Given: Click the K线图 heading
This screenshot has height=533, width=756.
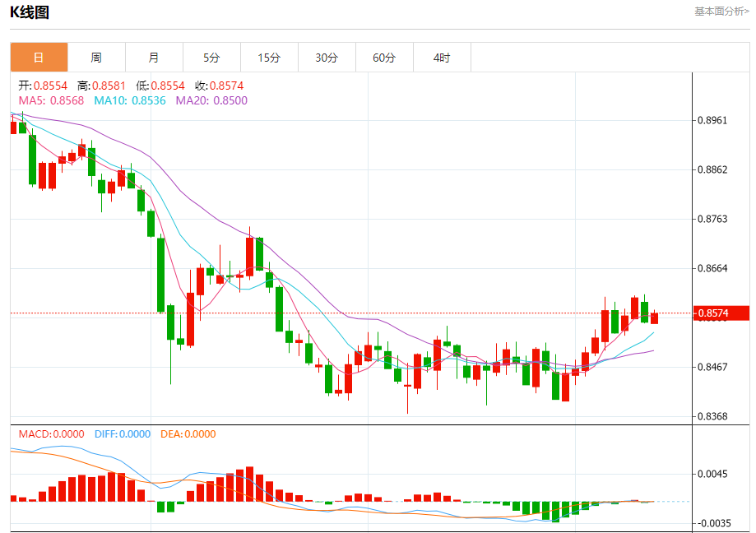Looking at the screenshot, I should pos(30,12).
